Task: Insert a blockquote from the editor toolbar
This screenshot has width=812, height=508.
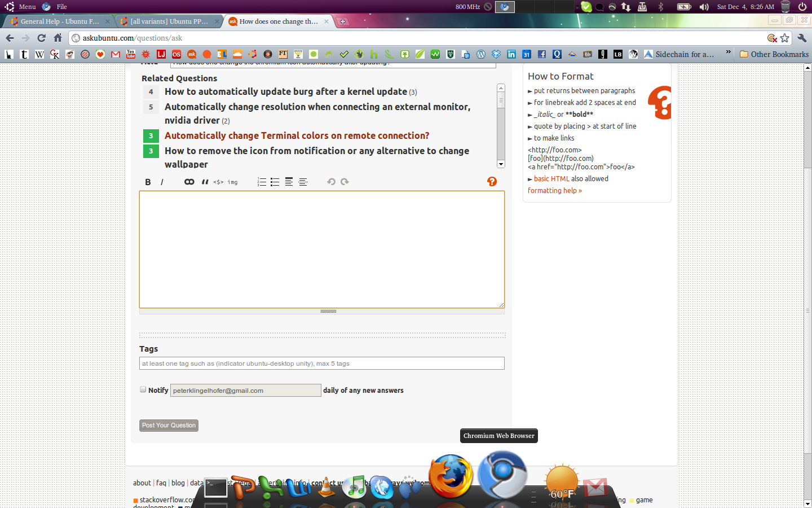Action: (205, 182)
